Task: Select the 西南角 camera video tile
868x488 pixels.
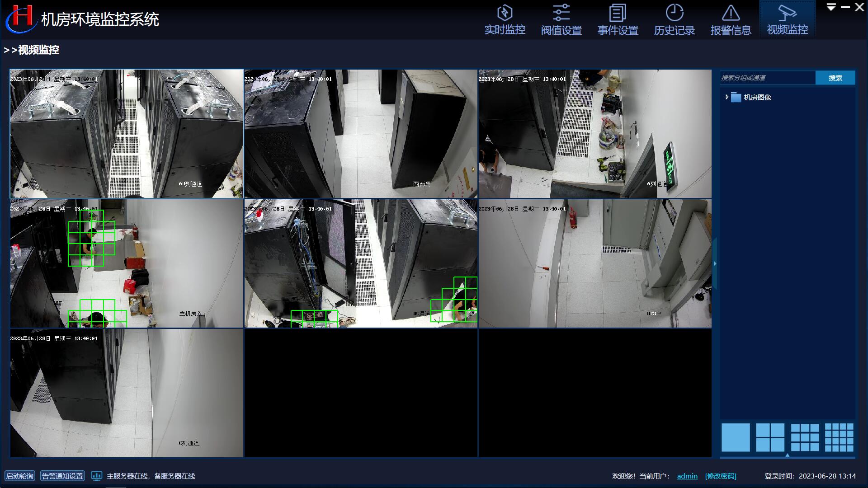Action: coord(360,134)
